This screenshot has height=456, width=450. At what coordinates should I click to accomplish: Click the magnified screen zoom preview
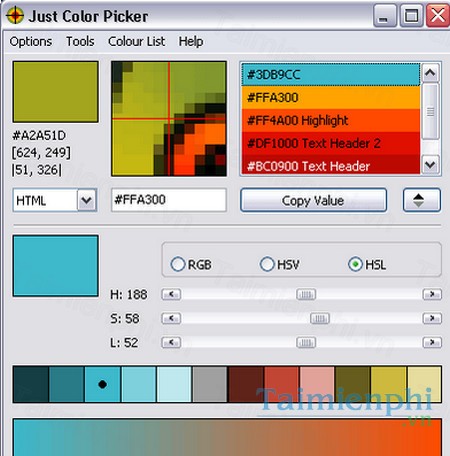click(169, 118)
